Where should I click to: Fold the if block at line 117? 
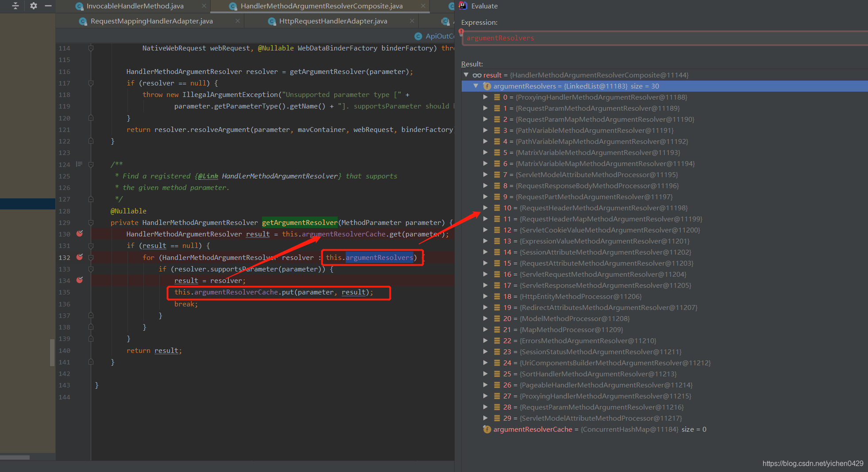click(x=91, y=83)
